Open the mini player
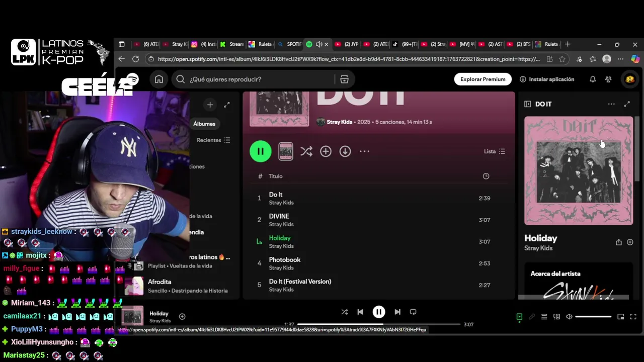 tap(620, 317)
